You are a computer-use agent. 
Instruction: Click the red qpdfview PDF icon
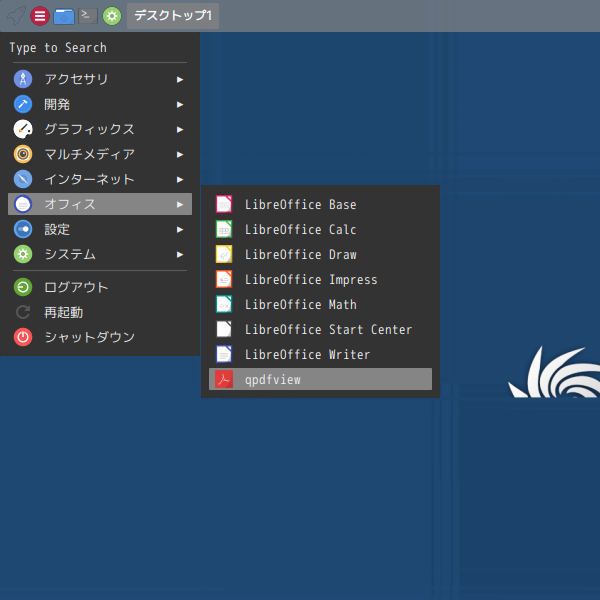[x=224, y=379]
